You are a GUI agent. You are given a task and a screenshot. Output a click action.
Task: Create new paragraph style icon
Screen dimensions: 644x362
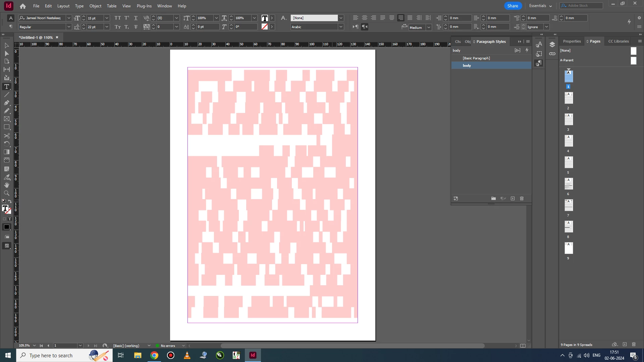tap(513, 198)
